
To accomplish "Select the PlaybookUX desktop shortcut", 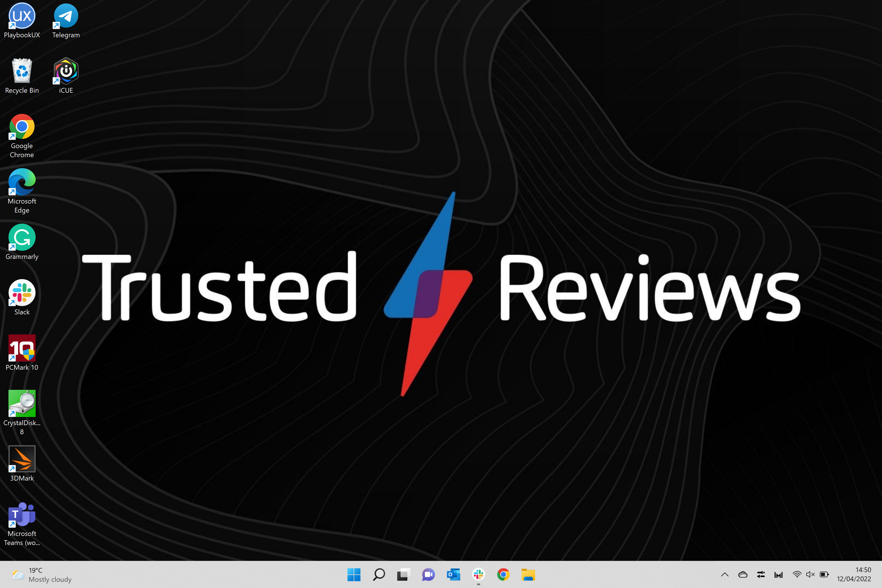I will (22, 21).
